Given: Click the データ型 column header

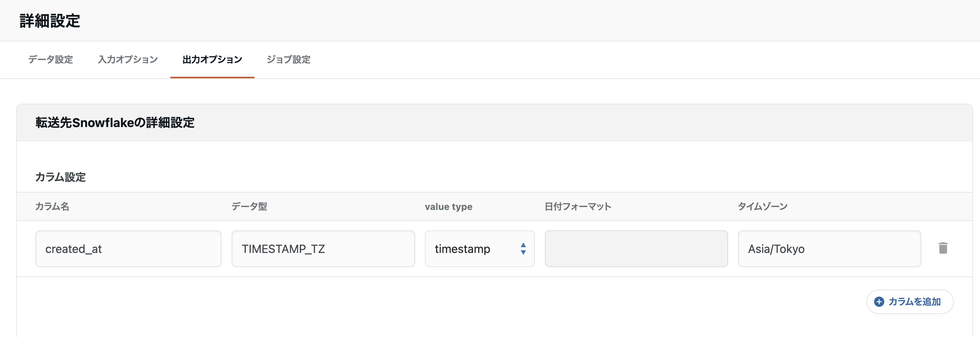Looking at the screenshot, I should (x=249, y=206).
